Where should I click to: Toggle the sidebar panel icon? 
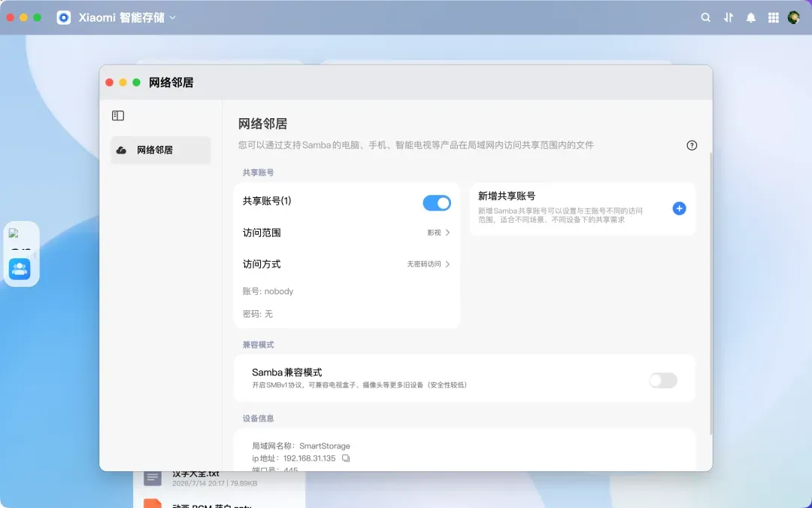pos(118,116)
